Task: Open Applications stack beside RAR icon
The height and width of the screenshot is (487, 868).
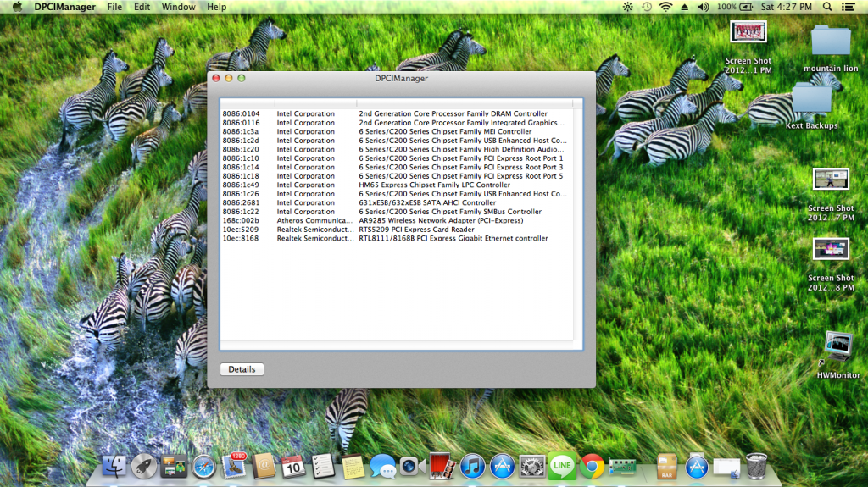Action: click(x=697, y=466)
